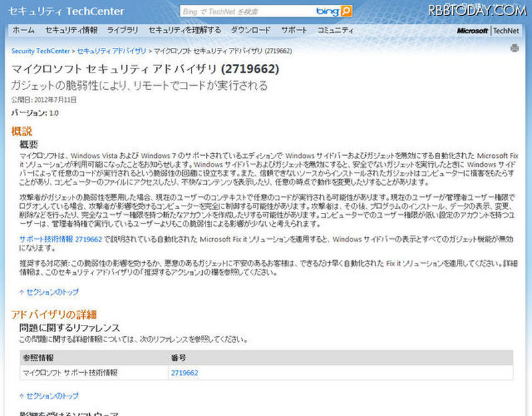Click the セキュリティ TechCenter site logo
532x416 pixels.
[66, 11]
